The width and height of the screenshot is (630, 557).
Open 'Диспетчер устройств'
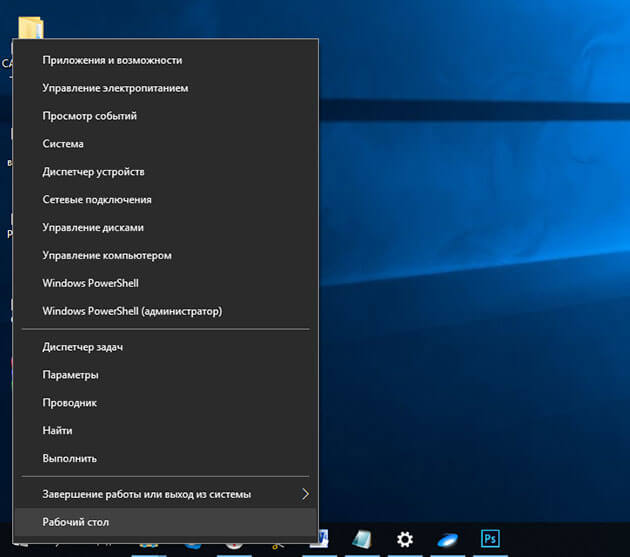[166, 172]
